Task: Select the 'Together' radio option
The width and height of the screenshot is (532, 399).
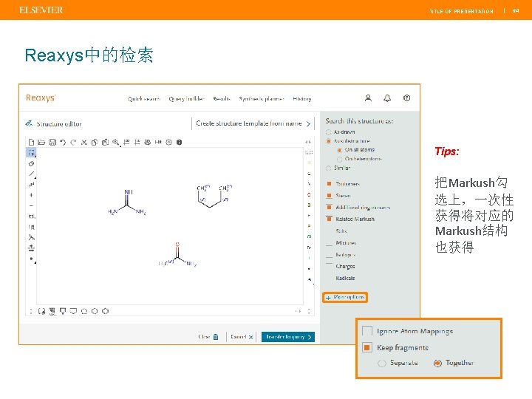Action: pyautogui.click(x=437, y=363)
